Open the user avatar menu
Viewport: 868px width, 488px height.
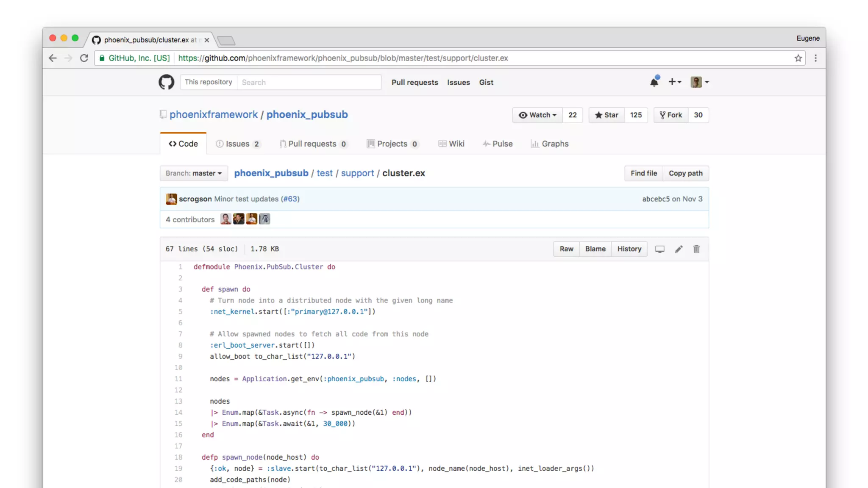(x=699, y=82)
